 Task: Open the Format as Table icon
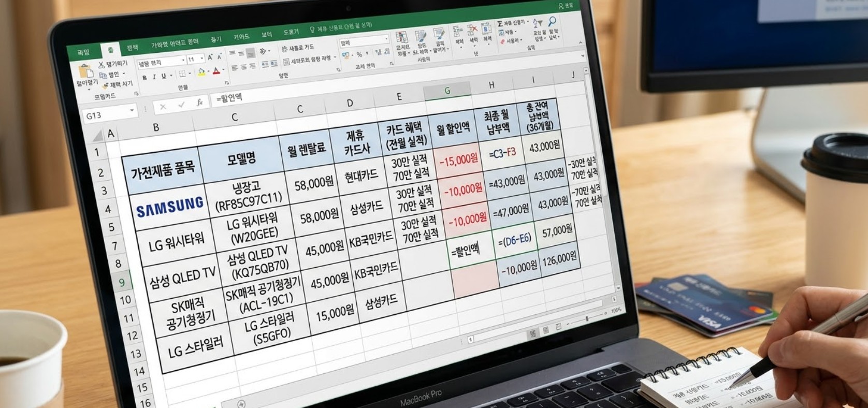click(421, 36)
